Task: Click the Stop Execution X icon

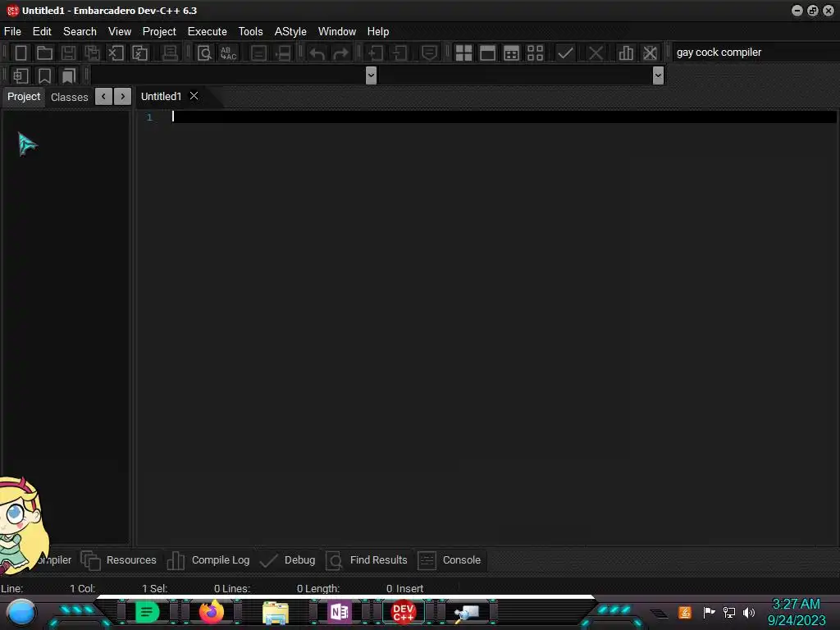Action: click(x=596, y=52)
